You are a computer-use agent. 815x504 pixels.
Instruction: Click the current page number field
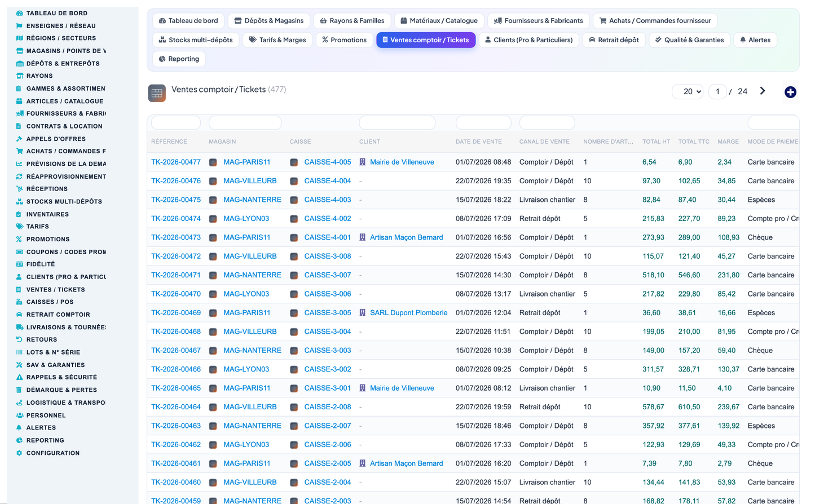[x=717, y=91]
